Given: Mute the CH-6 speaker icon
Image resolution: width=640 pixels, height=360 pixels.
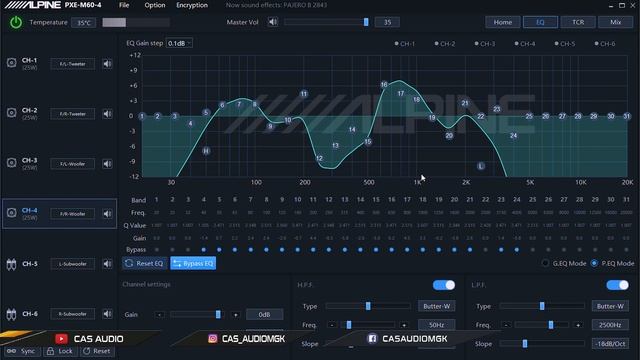Looking at the screenshot, I should (107, 314).
